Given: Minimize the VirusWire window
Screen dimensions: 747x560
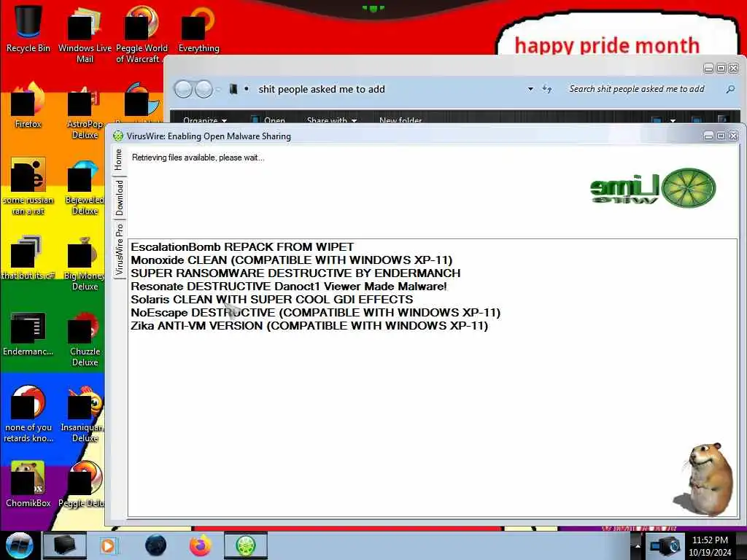Looking at the screenshot, I should click(709, 136).
